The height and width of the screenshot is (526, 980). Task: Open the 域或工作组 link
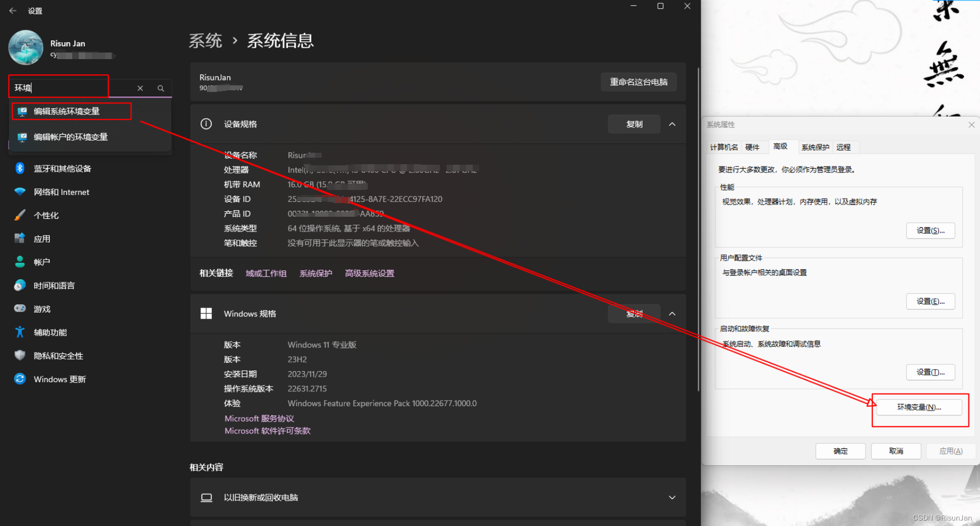coord(266,274)
